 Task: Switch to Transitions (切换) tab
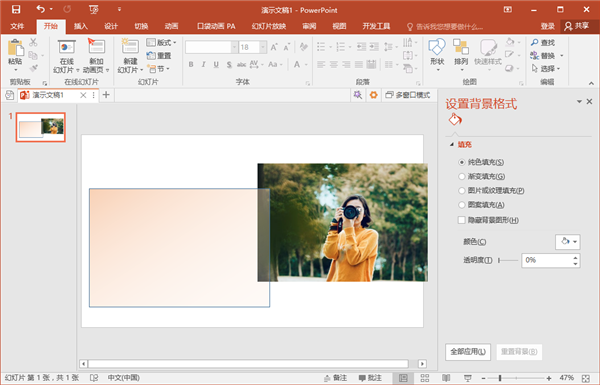[x=141, y=26]
